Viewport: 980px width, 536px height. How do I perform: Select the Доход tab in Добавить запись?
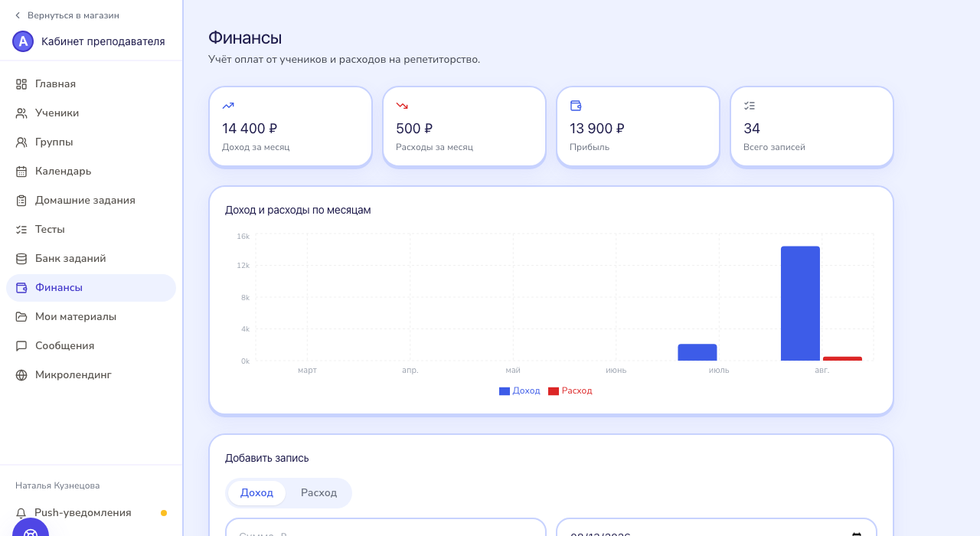coord(256,493)
